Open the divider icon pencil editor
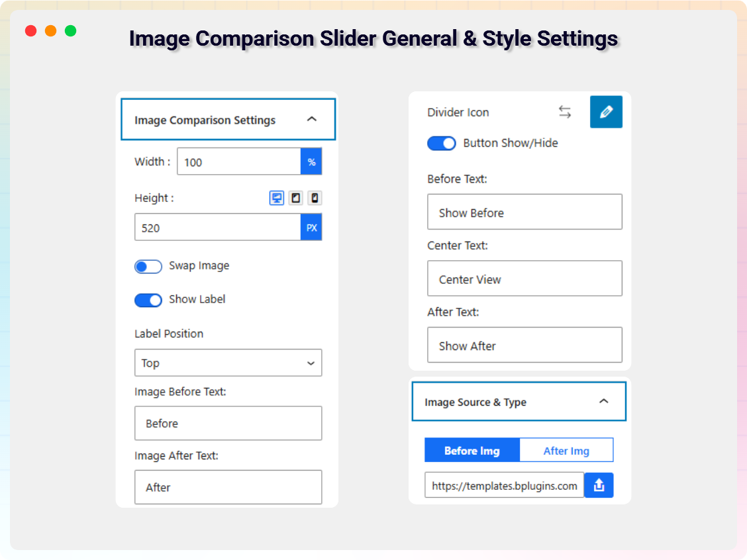This screenshot has height=560, width=747. click(606, 111)
